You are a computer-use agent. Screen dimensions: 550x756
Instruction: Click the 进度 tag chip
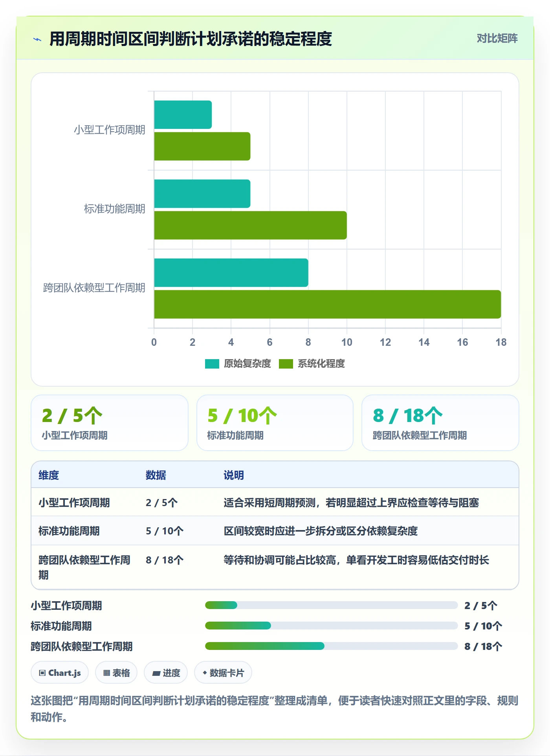[166, 673]
